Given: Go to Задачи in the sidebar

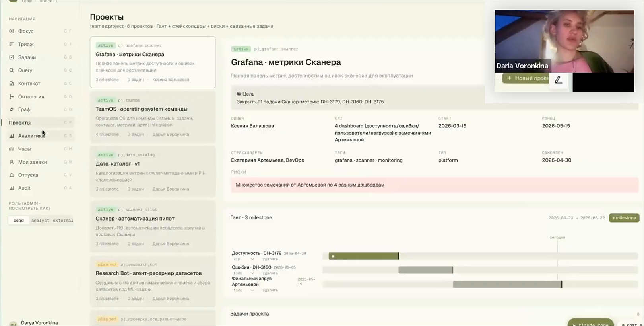Looking at the screenshot, I should point(27,57).
